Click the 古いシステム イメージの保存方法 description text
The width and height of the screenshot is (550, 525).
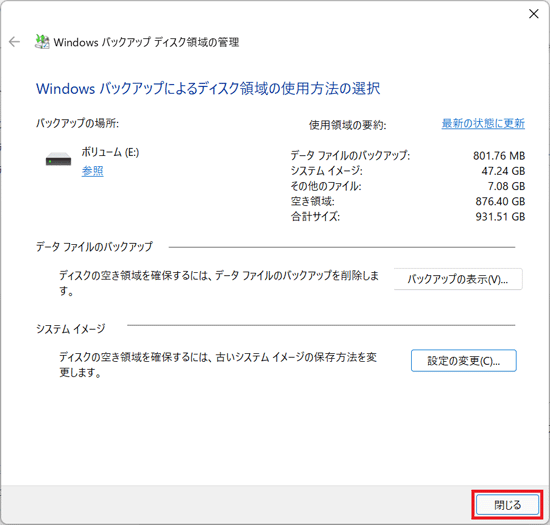[218, 365]
